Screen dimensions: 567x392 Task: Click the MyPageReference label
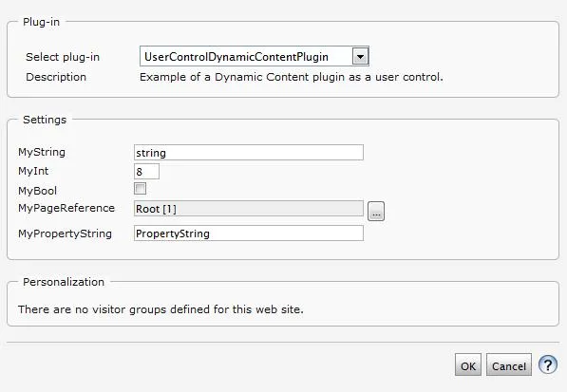tap(66, 208)
